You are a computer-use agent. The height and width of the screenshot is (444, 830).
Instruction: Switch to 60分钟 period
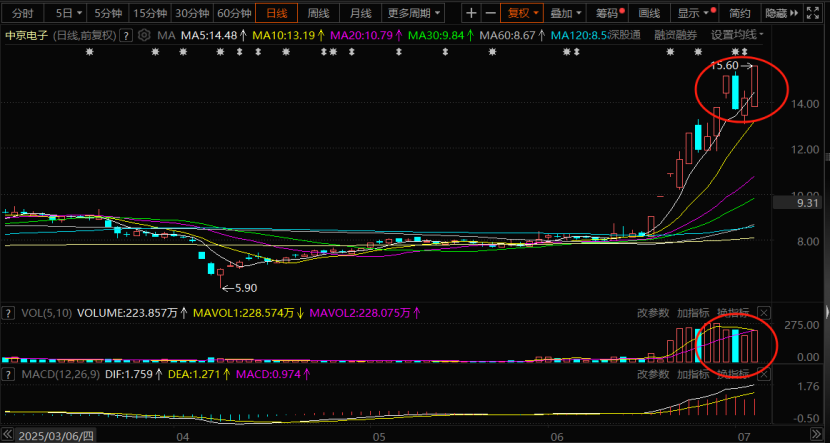(x=233, y=13)
